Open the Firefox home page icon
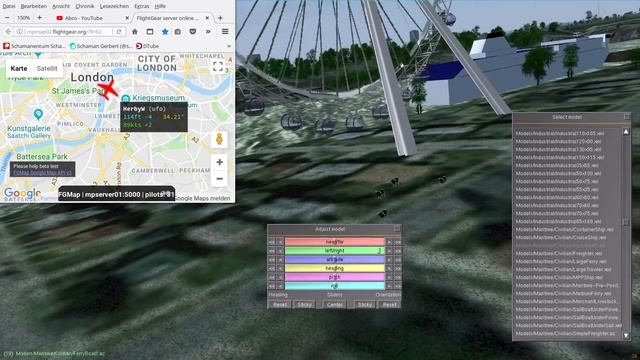Screen dimensions: 640x360 click(135, 31)
